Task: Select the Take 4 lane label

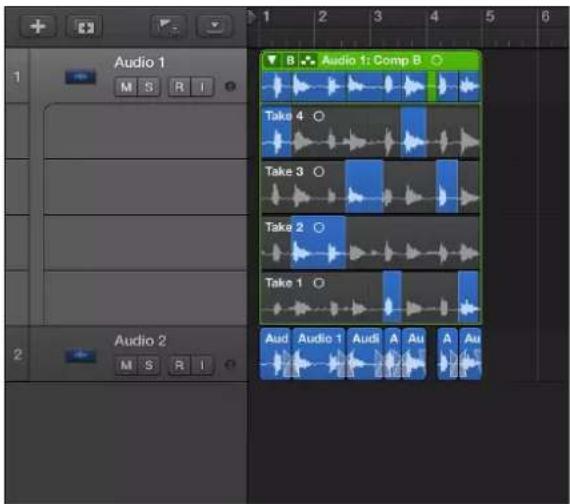Action: tap(284, 116)
